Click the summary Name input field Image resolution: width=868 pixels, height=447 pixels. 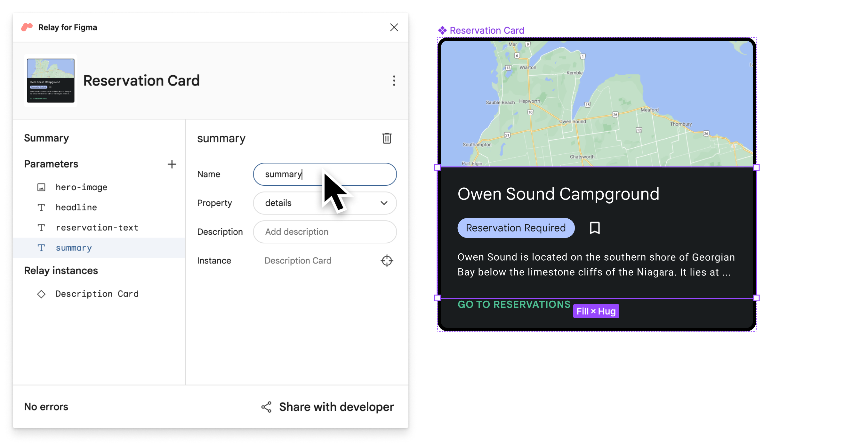(325, 174)
